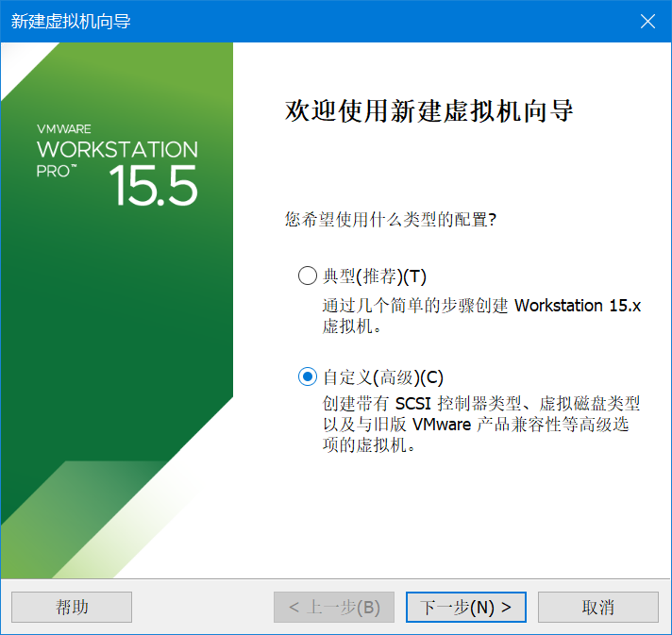This screenshot has width=672, height=635.
Task: Click the 您希望使用什么类型的配置? text
Action: coord(391,220)
